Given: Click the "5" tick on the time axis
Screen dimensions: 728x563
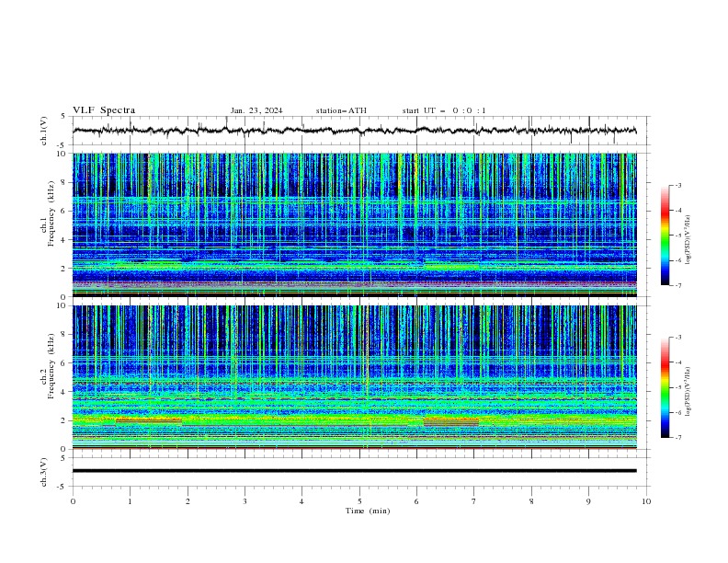Looking at the screenshot, I should click(x=359, y=501).
